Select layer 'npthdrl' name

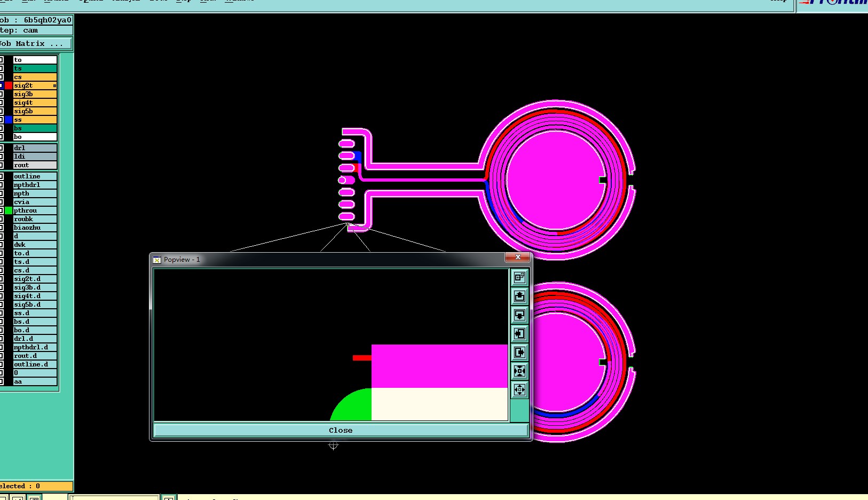tap(35, 185)
